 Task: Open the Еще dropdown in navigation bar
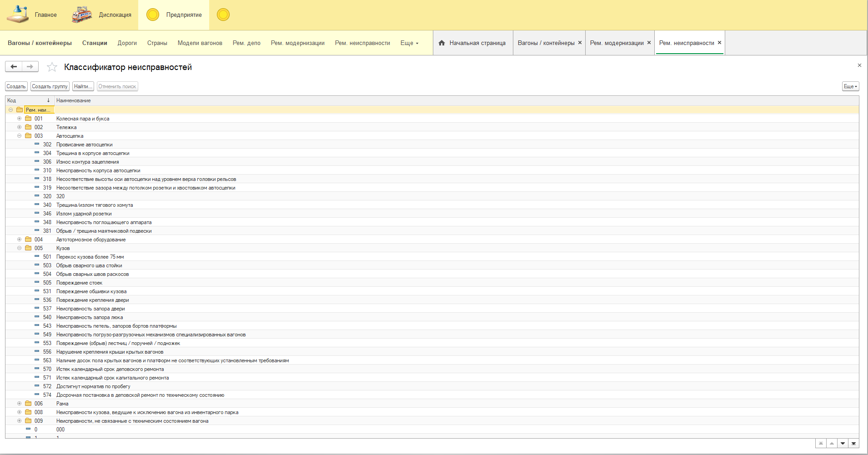point(409,43)
